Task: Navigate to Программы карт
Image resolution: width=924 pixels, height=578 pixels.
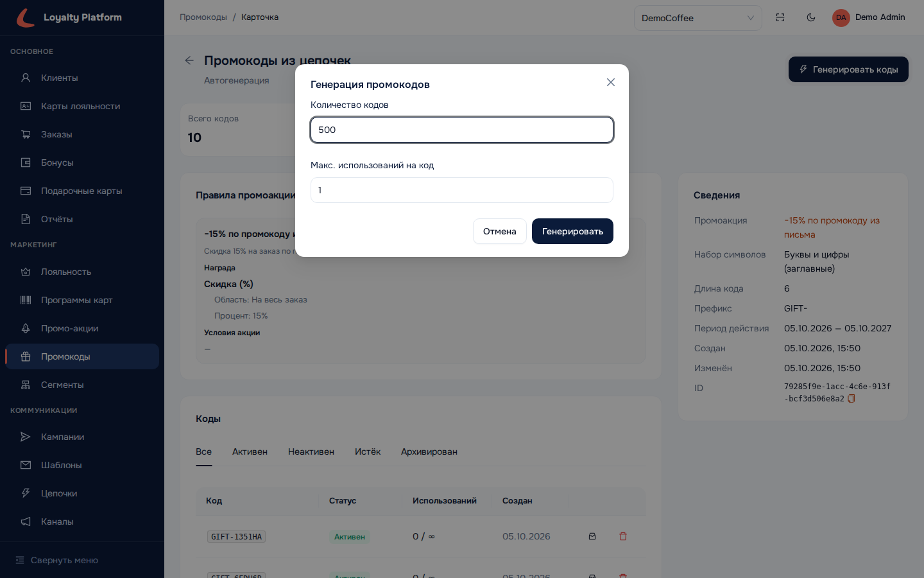Action: pyautogui.click(x=82, y=300)
